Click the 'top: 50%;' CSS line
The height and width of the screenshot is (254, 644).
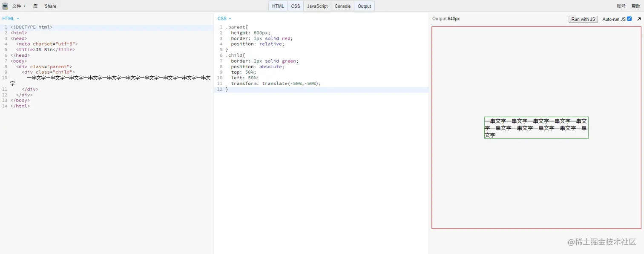click(244, 72)
